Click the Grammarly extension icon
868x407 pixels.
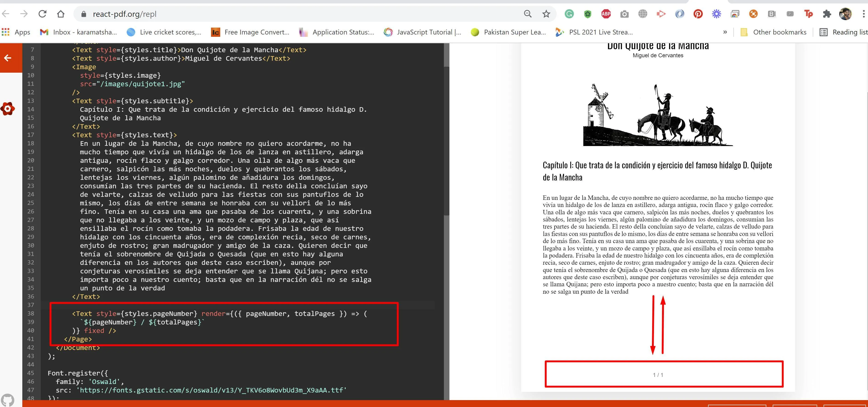point(569,14)
